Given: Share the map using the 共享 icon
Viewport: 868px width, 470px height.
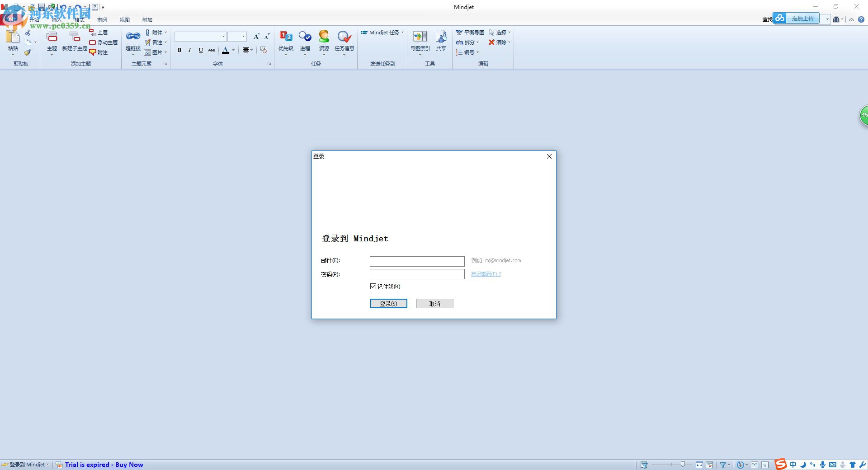Looking at the screenshot, I should point(441,41).
